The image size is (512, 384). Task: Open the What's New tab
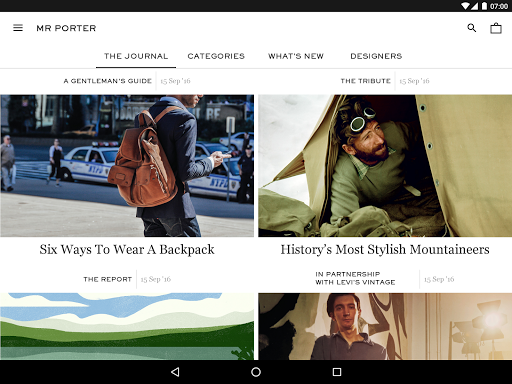click(x=296, y=56)
